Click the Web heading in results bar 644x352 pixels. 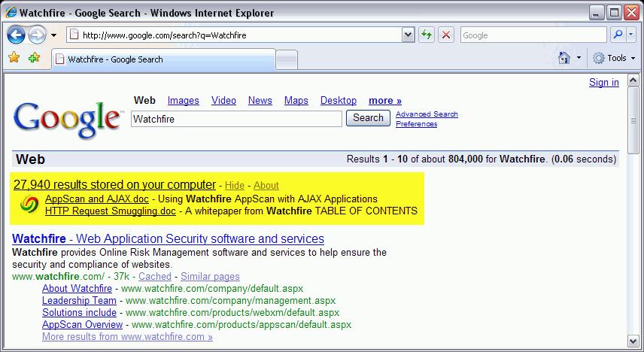[30, 159]
